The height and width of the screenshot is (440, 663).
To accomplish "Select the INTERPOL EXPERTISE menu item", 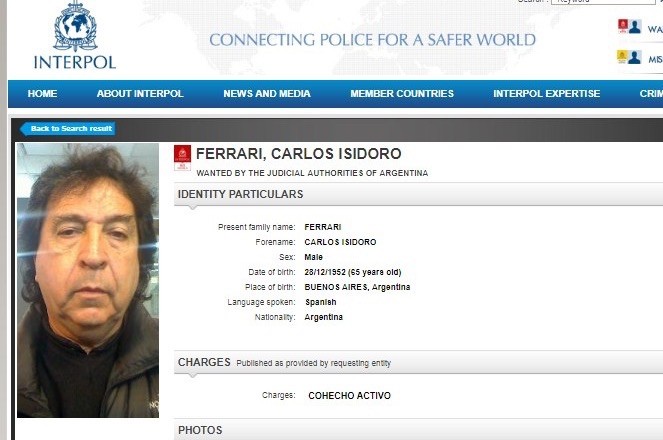I will tap(546, 93).
